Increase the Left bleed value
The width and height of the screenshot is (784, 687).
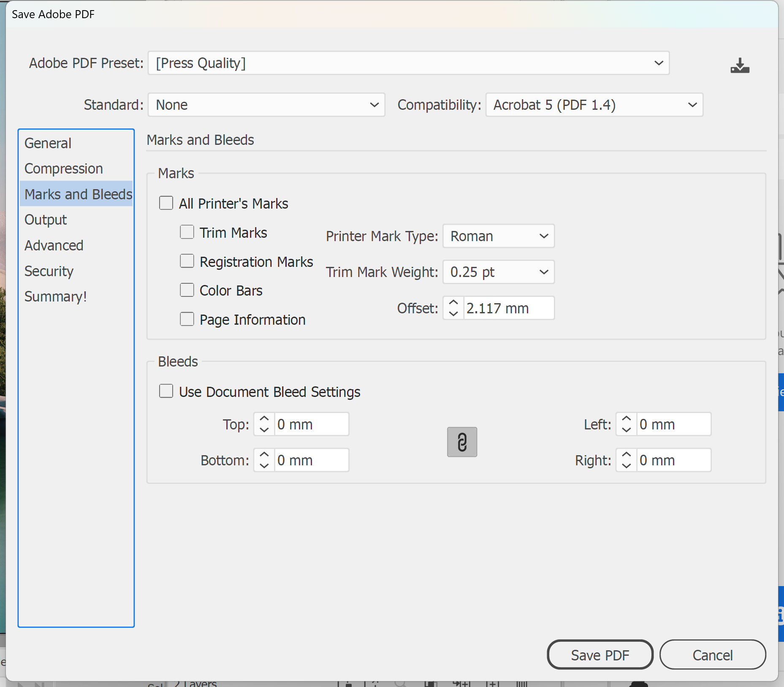coord(627,418)
